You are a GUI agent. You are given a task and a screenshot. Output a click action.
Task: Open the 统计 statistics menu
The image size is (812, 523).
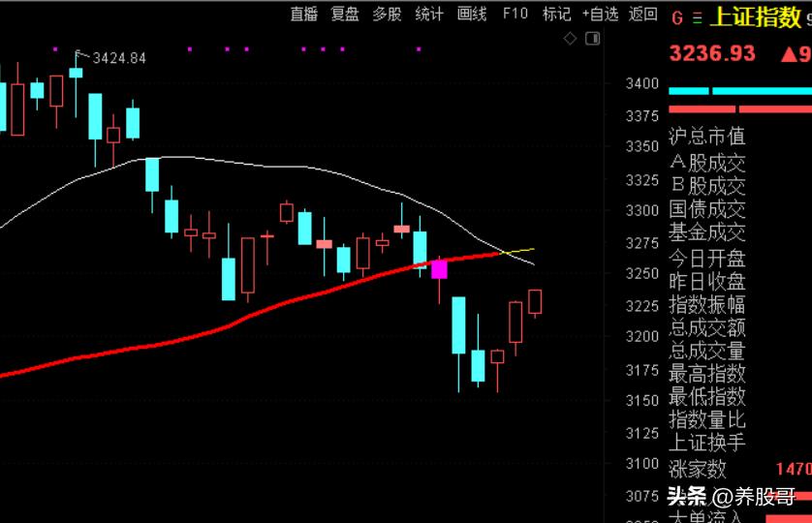(429, 14)
